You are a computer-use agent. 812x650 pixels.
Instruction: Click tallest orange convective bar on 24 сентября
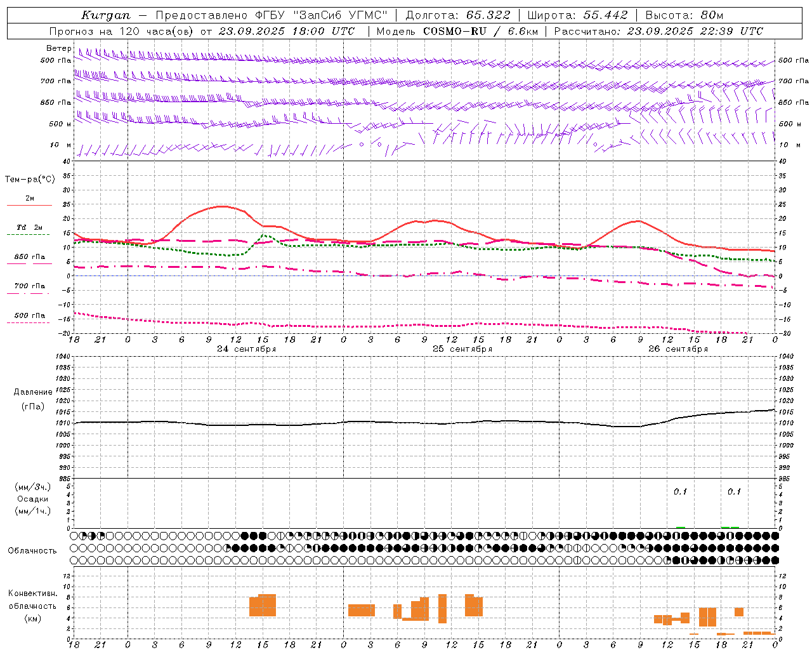pyautogui.click(x=267, y=605)
